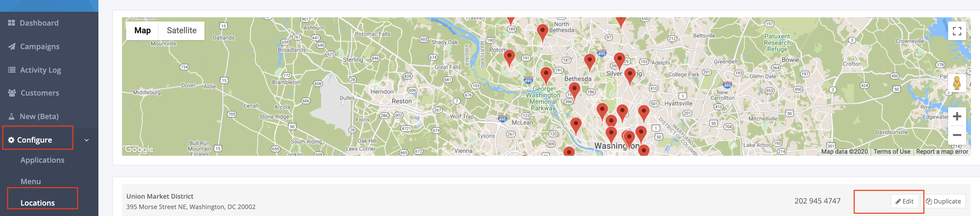Collapse the Configure menu chevron
Screen dimensions: 980x216
[x=87, y=140]
